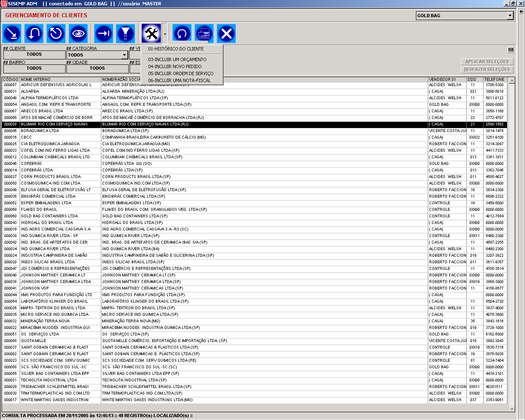Viewport: 525px width, 420px height.
Task: Click the Bairro TODOS filter field
Action: point(34,68)
